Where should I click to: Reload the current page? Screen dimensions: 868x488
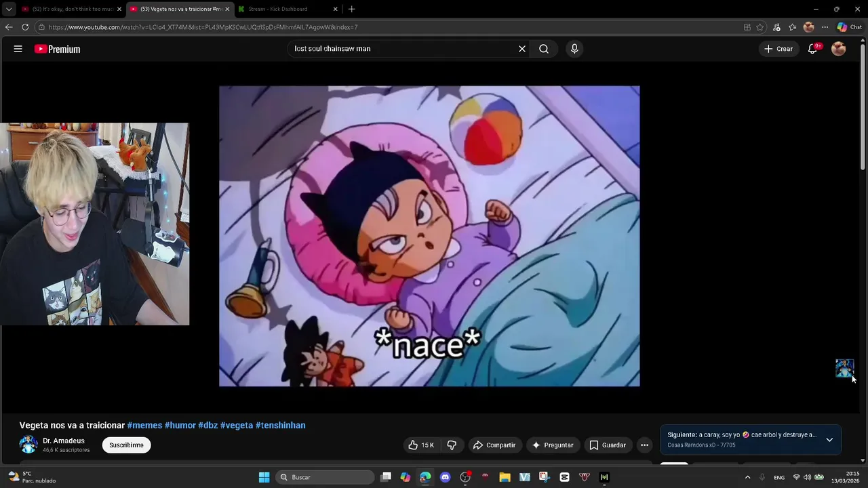[25, 27]
